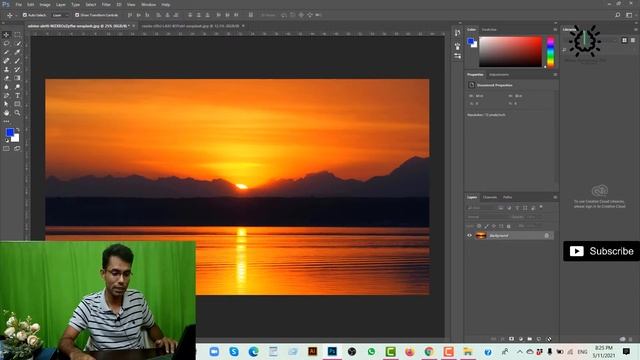The width and height of the screenshot is (640, 360).
Task: Select the Horizontal Type tool
Action: (x=17, y=95)
